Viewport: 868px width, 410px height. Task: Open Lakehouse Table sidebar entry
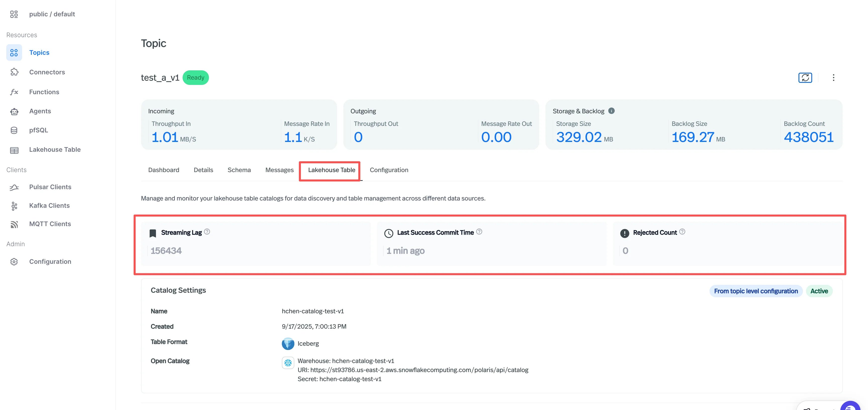[x=55, y=150]
